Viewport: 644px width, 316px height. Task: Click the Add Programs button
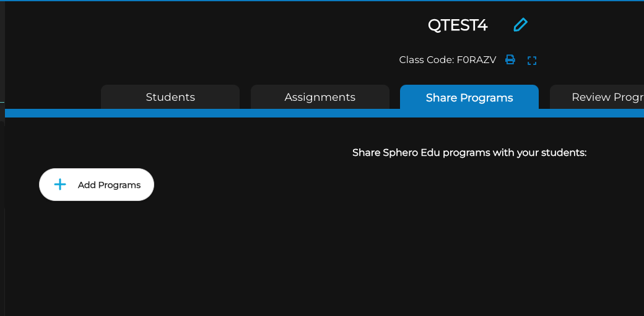tap(97, 185)
